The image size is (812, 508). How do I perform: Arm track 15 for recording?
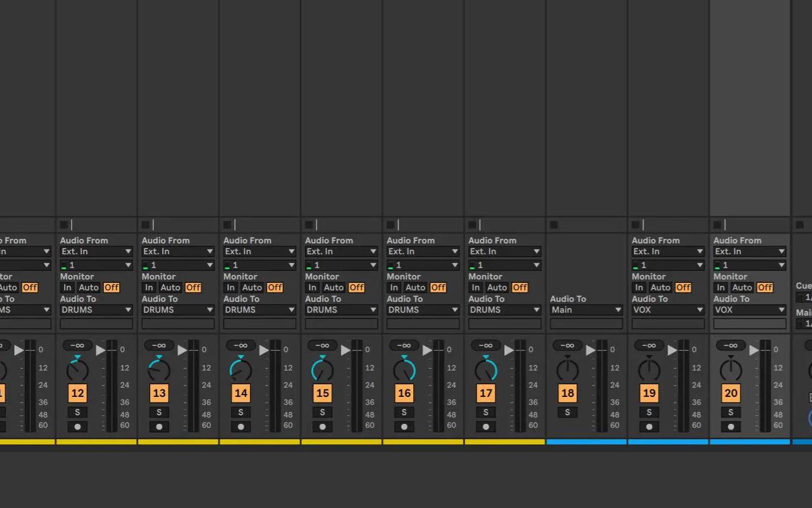323,427
